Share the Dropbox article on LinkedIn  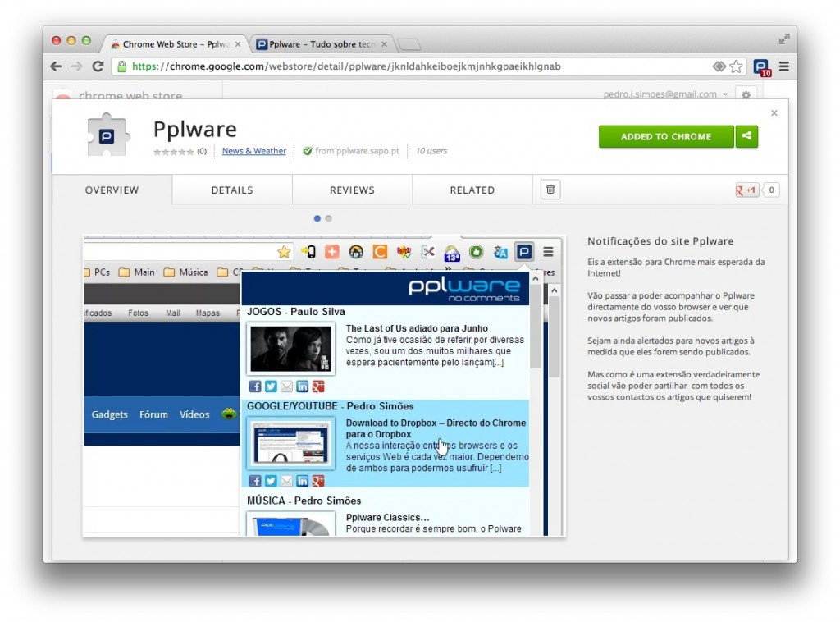click(302, 481)
